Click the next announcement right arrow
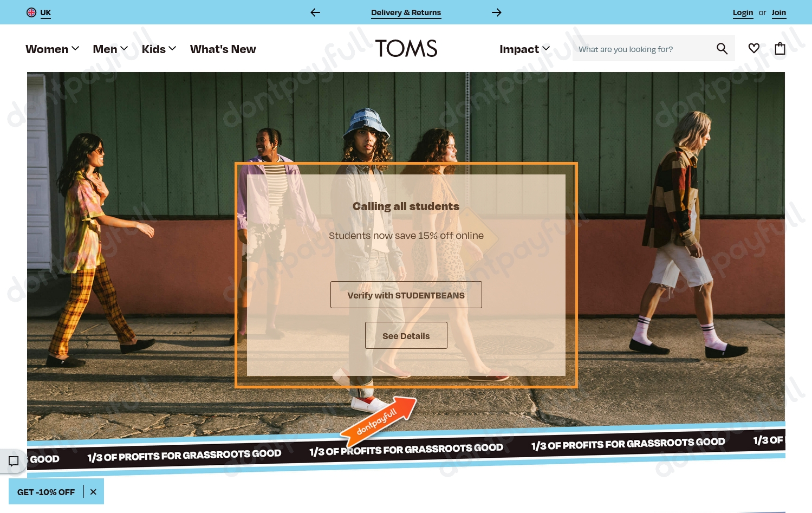Screen dimensions: 812x513 pyautogui.click(x=497, y=12)
